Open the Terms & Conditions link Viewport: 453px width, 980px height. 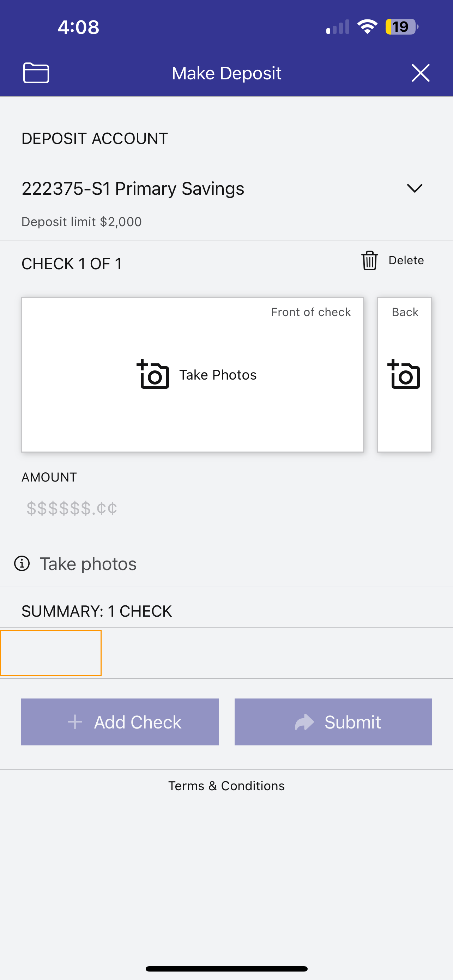tap(226, 786)
